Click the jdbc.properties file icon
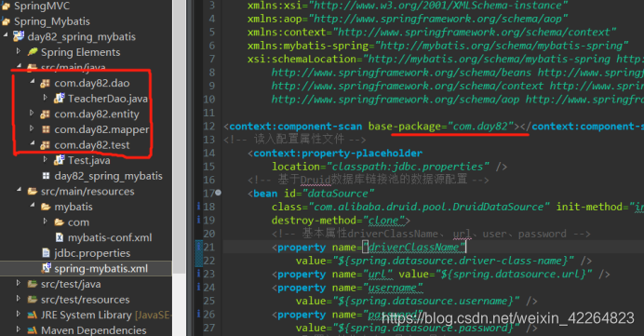The width and height of the screenshot is (644, 336). point(46,253)
